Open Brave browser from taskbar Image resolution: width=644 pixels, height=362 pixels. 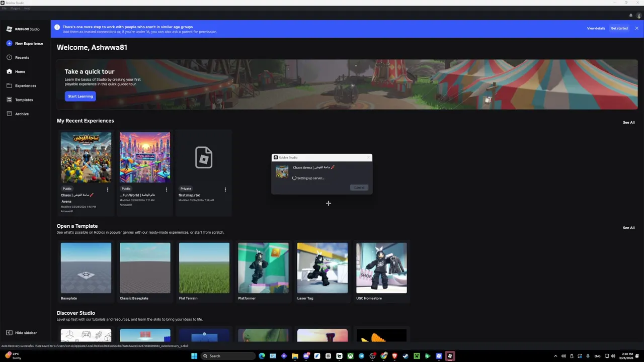click(394, 356)
